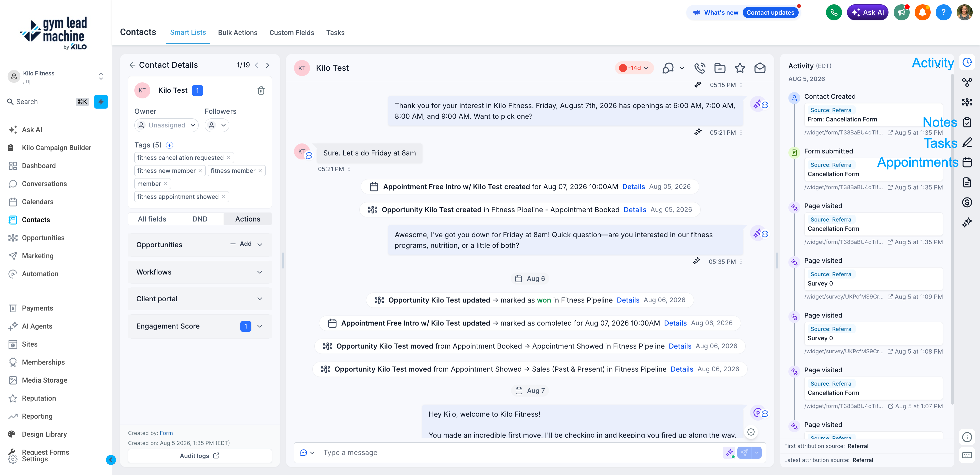The height and width of the screenshot is (475, 980).
Task: Click the Type a message input field
Action: coord(520,453)
